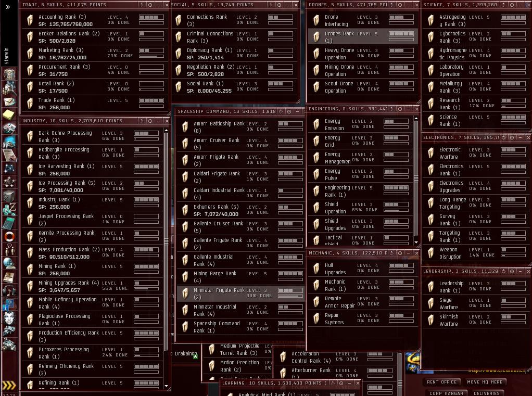532x396 pixels.
Task: Select the Electronic Warfare skill
Action: coord(476,153)
